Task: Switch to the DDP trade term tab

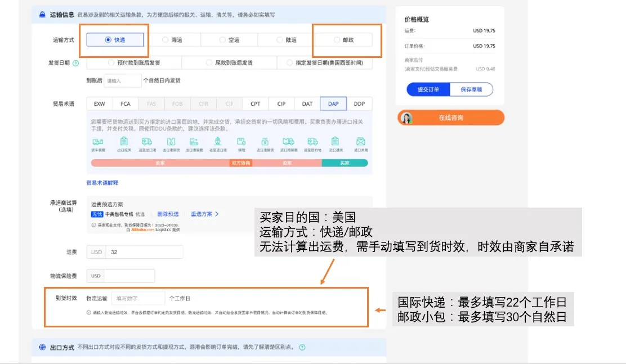Action: pyautogui.click(x=359, y=104)
